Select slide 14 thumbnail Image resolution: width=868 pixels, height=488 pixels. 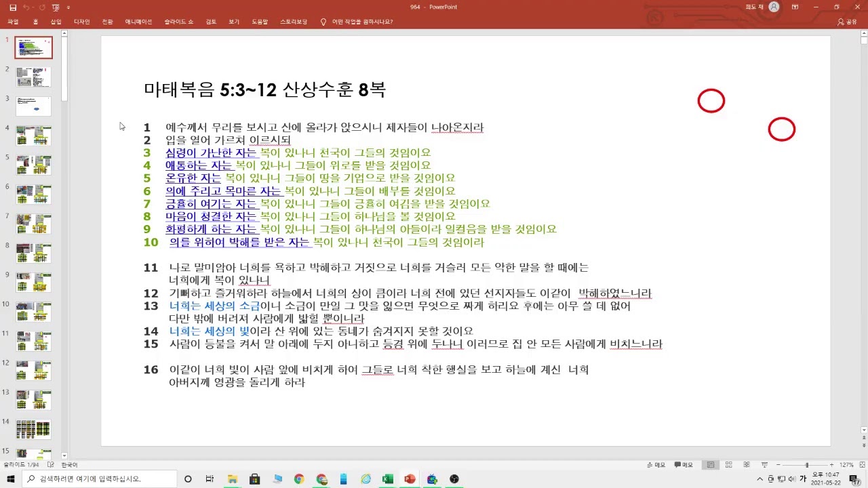33,429
